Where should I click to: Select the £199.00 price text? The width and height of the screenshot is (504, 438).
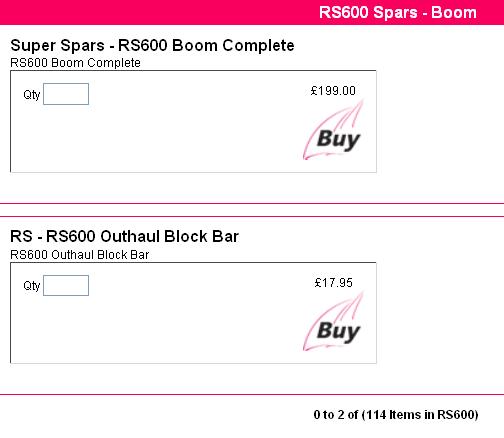click(333, 91)
